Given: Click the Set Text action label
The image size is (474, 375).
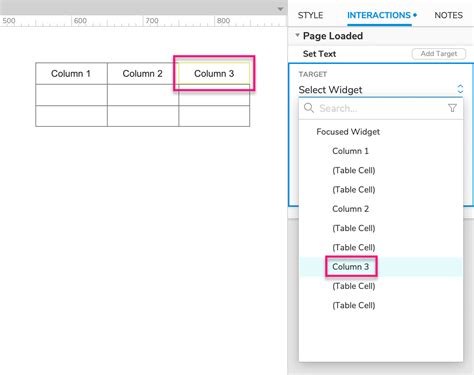Looking at the screenshot, I should pyautogui.click(x=319, y=54).
